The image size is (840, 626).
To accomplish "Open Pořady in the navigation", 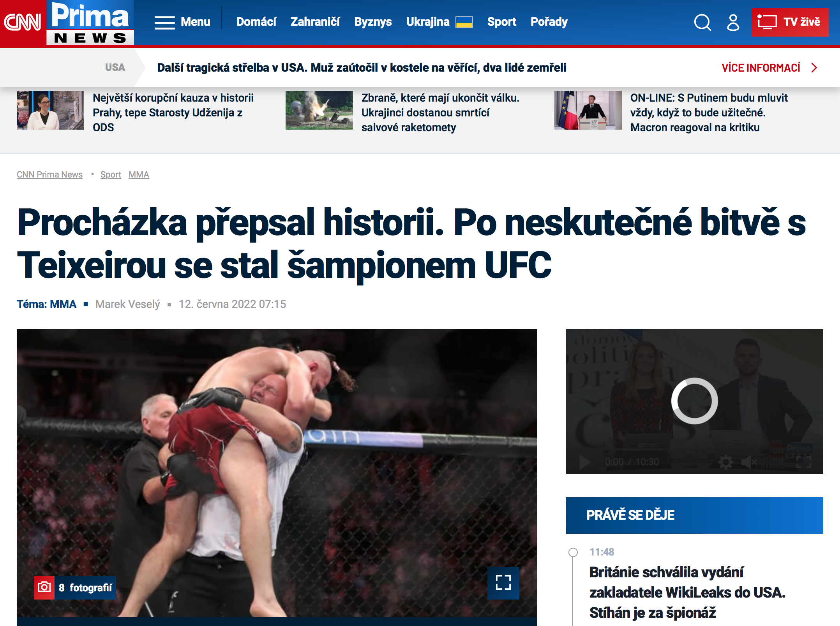I will pos(549,22).
